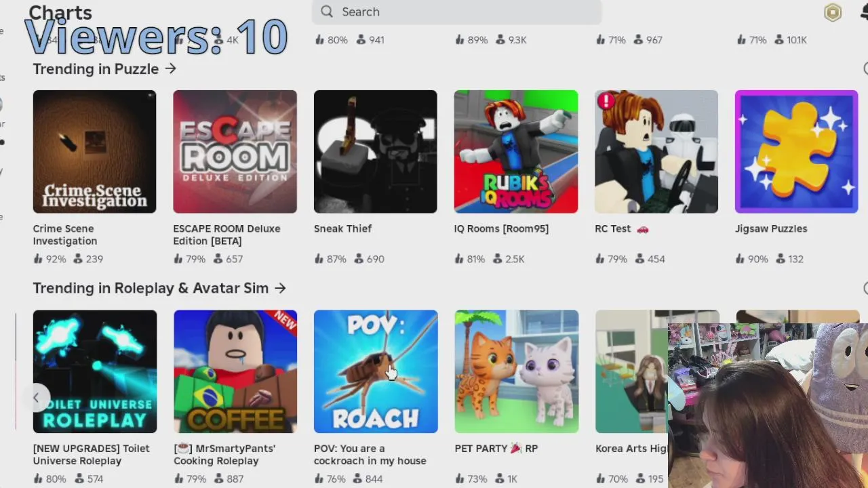Click 'IQ Rooms [Room95]' title text
This screenshot has height=488, width=868.
[501, 228]
